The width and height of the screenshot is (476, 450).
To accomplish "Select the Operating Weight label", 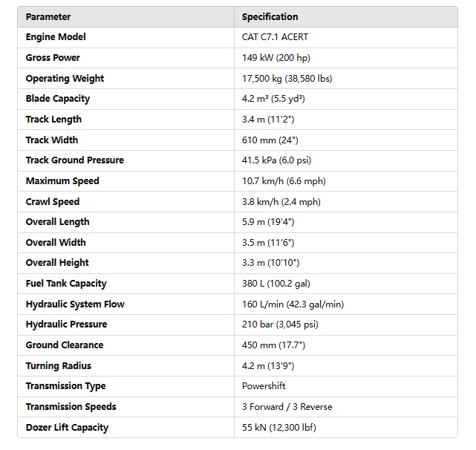I will [x=65, y=79].
